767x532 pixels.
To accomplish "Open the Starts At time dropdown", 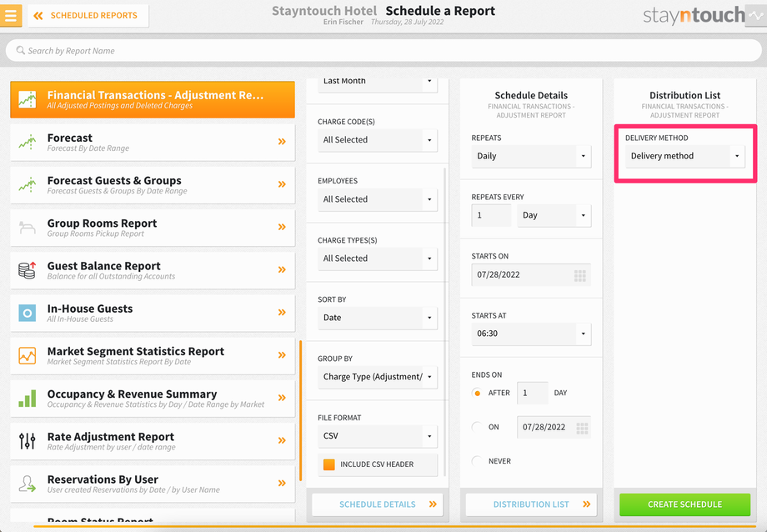I will click(x=531, y=334).
